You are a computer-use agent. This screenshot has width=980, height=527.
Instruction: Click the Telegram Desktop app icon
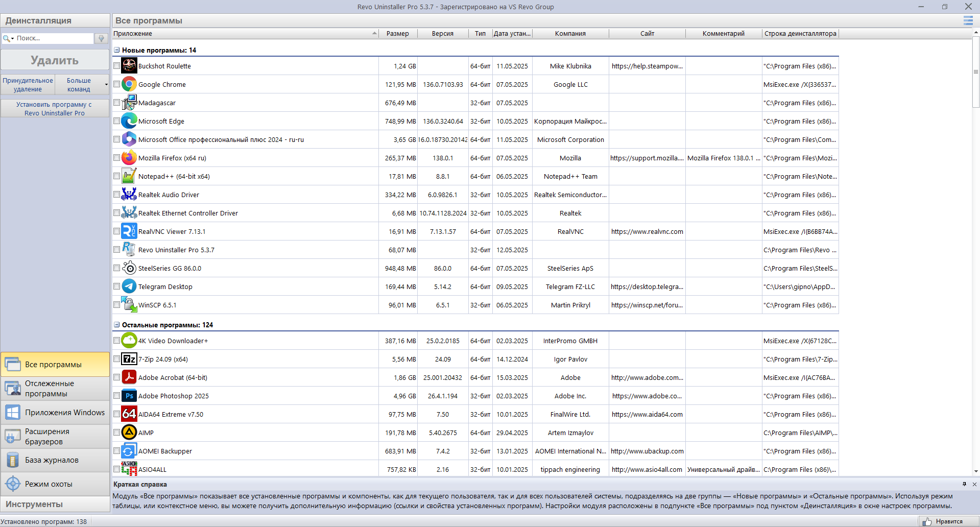[129, 286]
